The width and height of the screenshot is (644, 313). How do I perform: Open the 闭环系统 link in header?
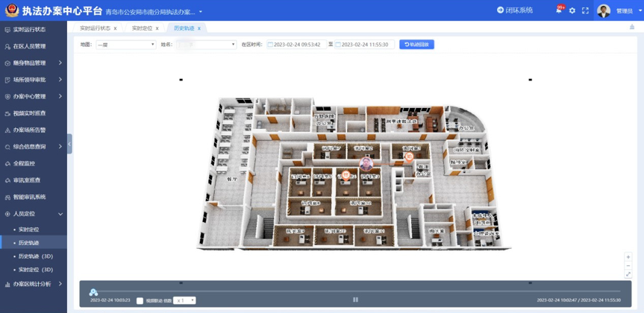[515, 10]
